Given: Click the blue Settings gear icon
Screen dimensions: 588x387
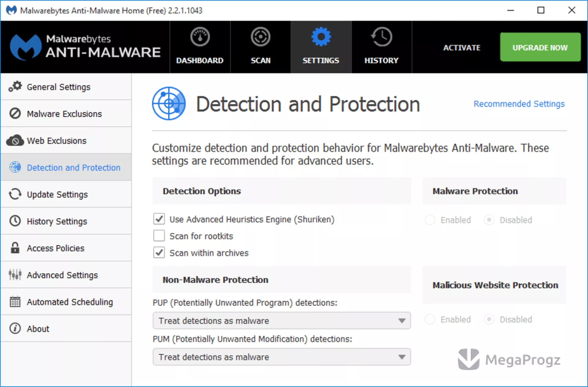Looking at the screenshot, I should (x=321, y=37).
